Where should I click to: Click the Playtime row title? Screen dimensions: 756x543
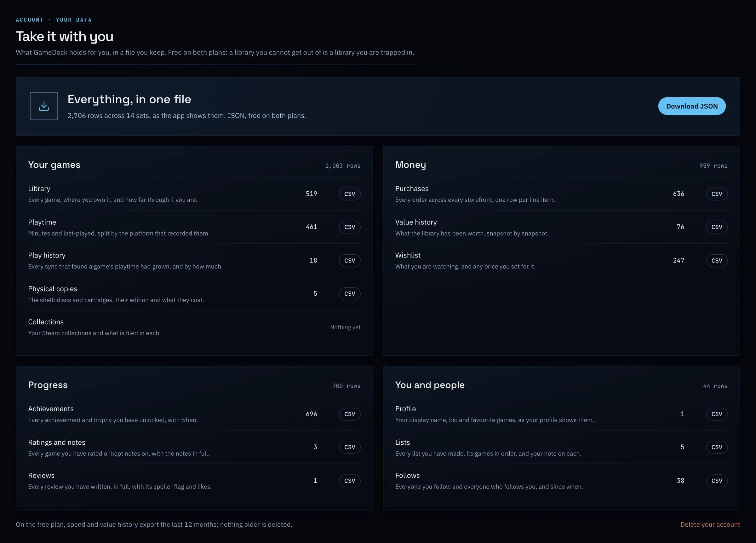coord(42,222)
